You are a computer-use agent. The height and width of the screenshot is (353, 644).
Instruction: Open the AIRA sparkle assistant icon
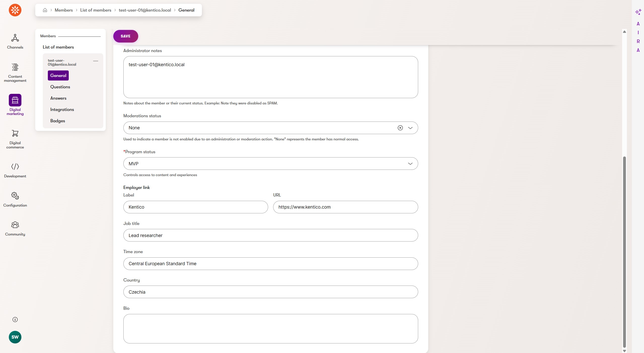(x=638, y=12)
